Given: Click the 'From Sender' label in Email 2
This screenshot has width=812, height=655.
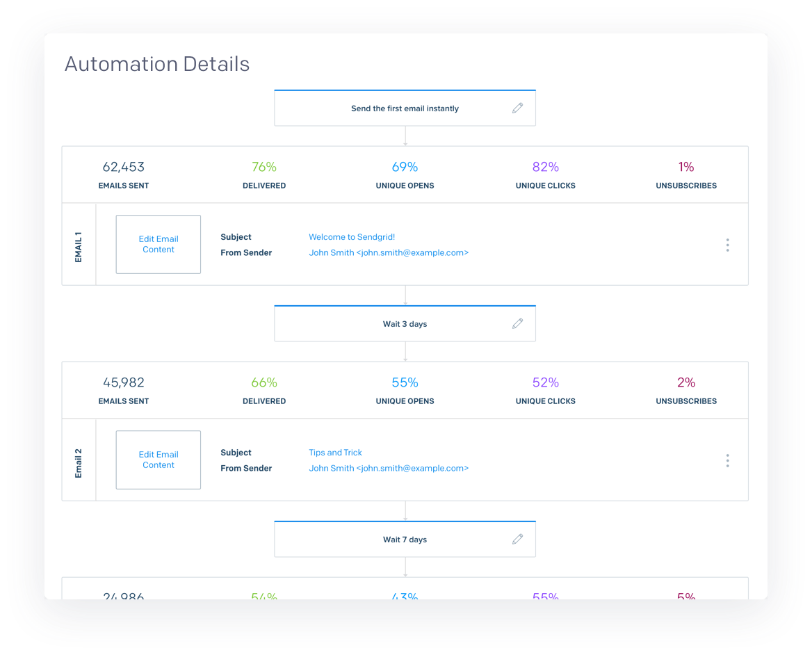Looking at the screenshot, I should pyautogui.click(x=246, y=468).
